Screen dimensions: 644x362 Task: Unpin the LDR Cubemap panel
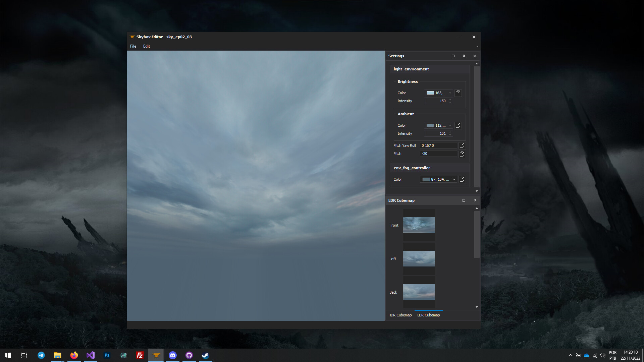[x=475, y=200]
